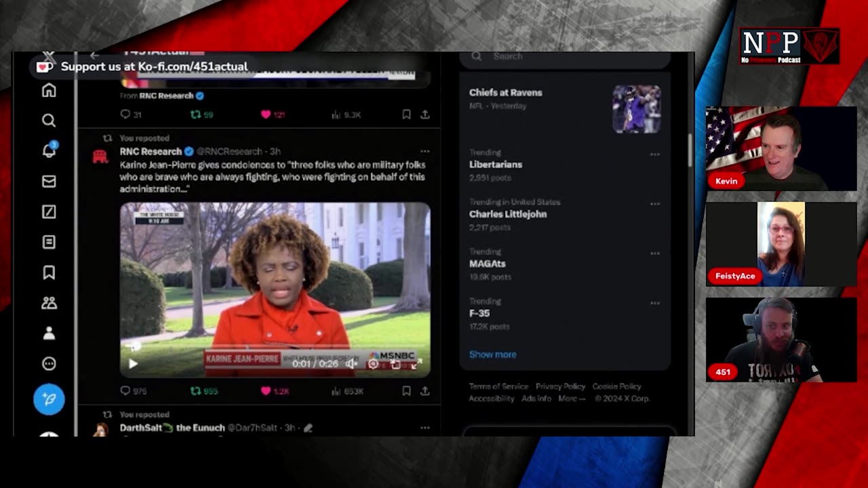The width and height of the screenshot is (868, 488).
Task: Open the Explore search icon in sidebar
Action: pos(49,121)
